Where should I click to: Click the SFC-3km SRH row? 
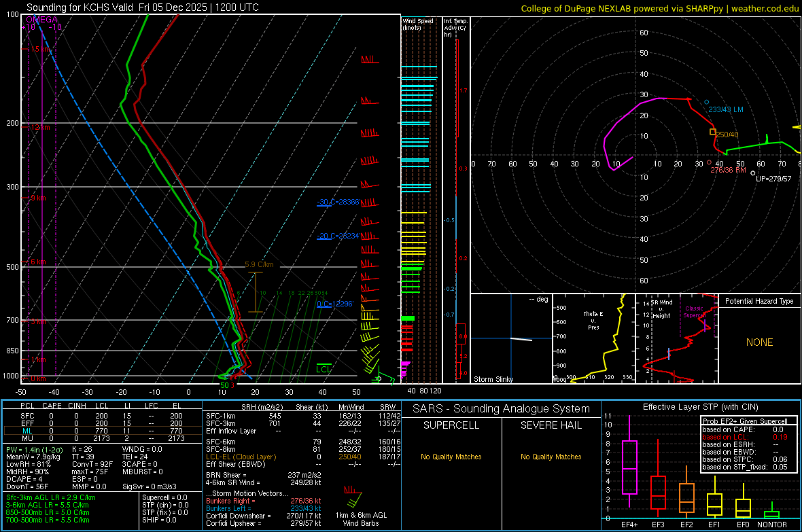(x=303, y=423)
